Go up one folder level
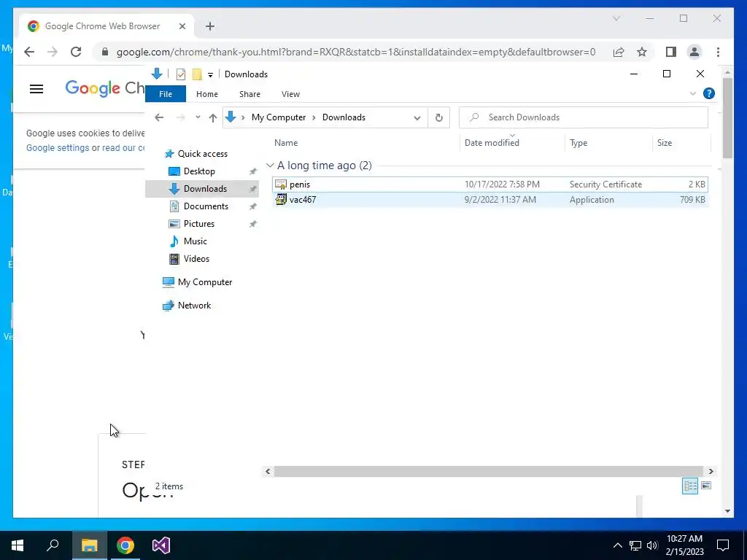 tap(212, 117)
